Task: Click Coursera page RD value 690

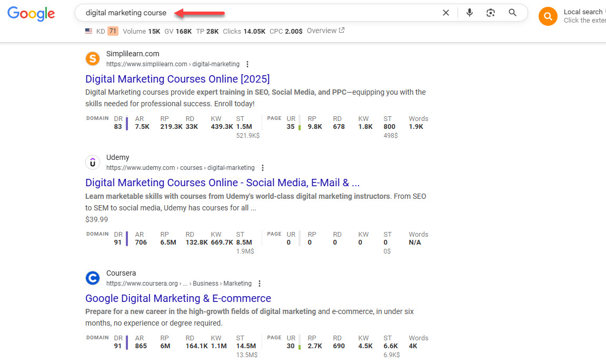Action: (339, 346)
